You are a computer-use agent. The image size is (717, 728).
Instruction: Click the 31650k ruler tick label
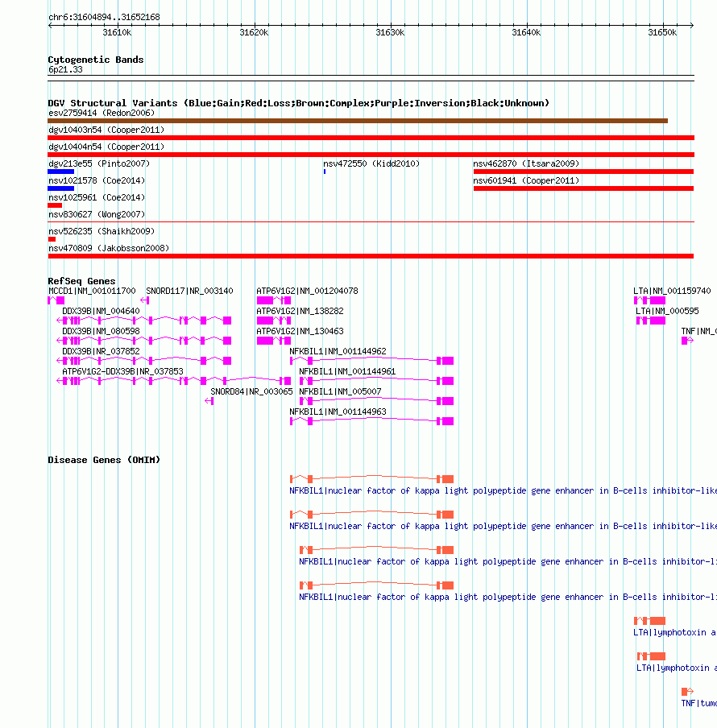coord(663,32)
